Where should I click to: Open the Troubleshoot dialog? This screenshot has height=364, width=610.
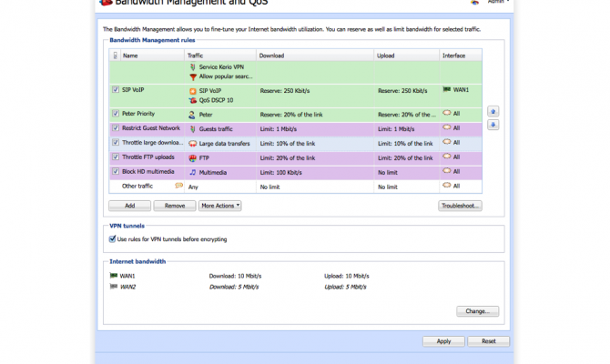click(460, 206)
